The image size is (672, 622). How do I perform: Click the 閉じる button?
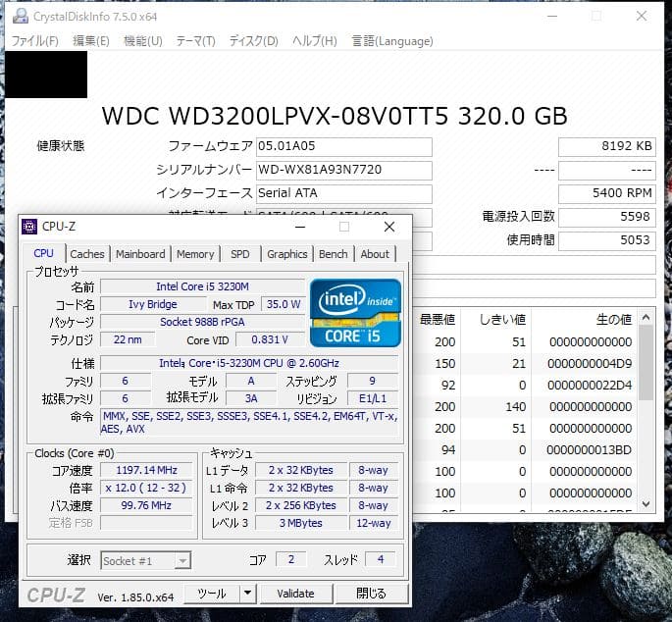point(371,594)
